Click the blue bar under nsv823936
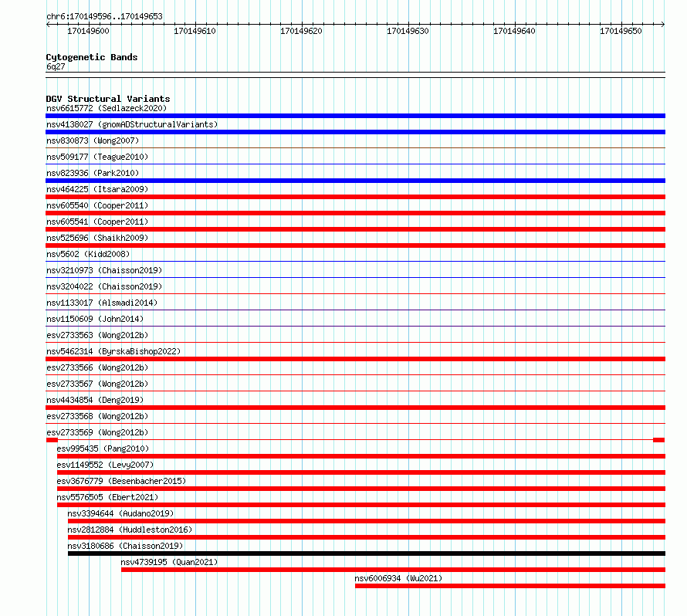Image resolution: width=687 pixels, height=616 pixels. [x=355, y=181]
